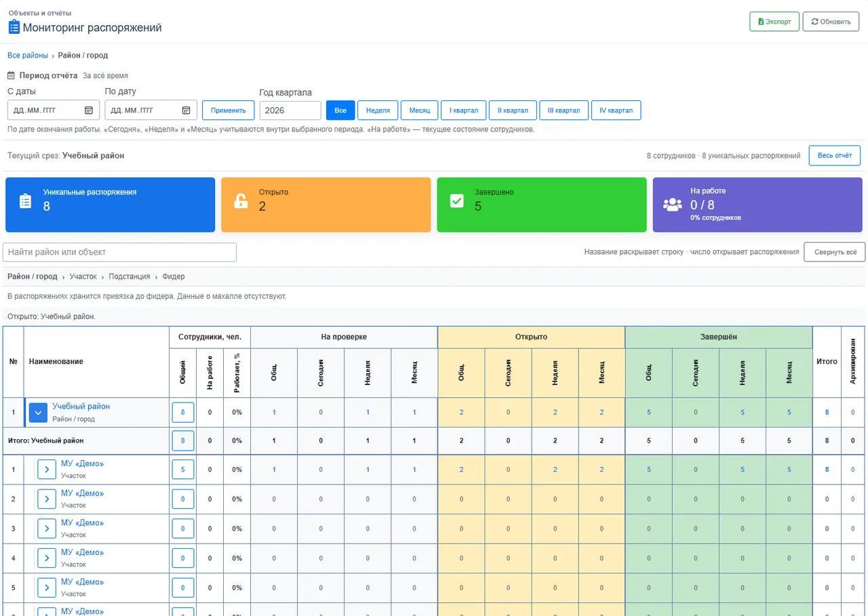
Task: Click the Архивирован column header
Action: 853,362
